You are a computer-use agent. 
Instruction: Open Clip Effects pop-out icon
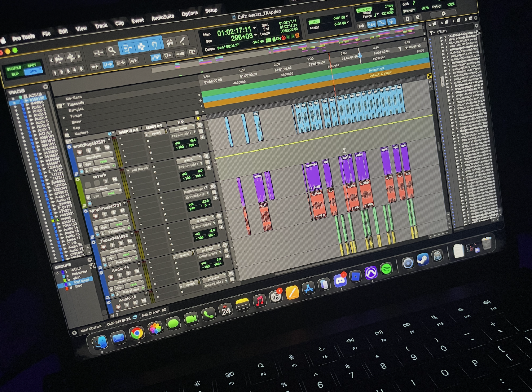pos(135,317)
